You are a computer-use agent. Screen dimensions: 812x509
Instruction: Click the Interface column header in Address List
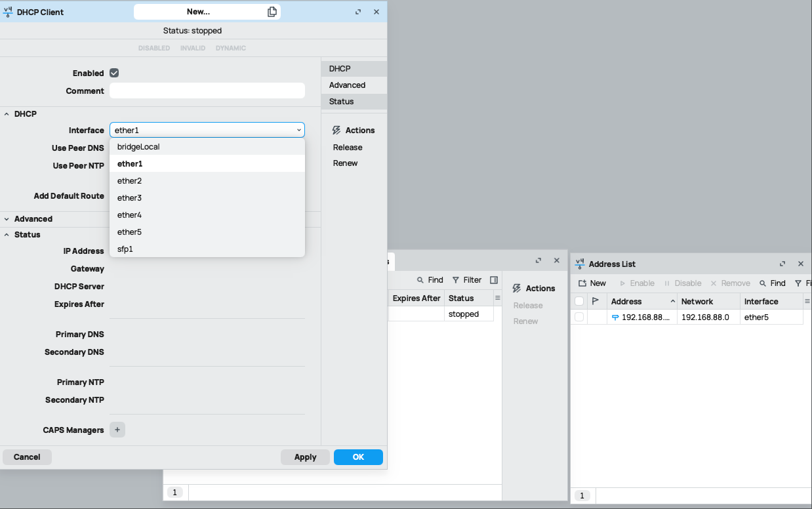pos(772,301)
